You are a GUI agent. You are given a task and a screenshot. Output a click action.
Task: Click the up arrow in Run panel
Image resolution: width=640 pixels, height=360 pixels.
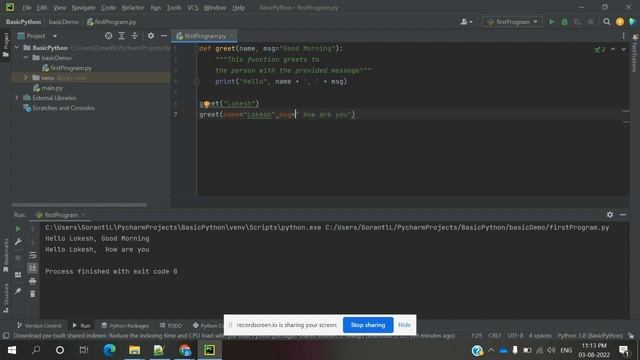coord(33,229)
